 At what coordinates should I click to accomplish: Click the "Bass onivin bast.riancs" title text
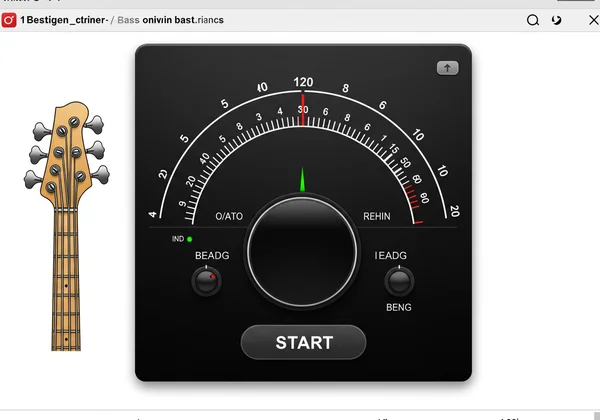pyautogui.click(x=170, y=20)
